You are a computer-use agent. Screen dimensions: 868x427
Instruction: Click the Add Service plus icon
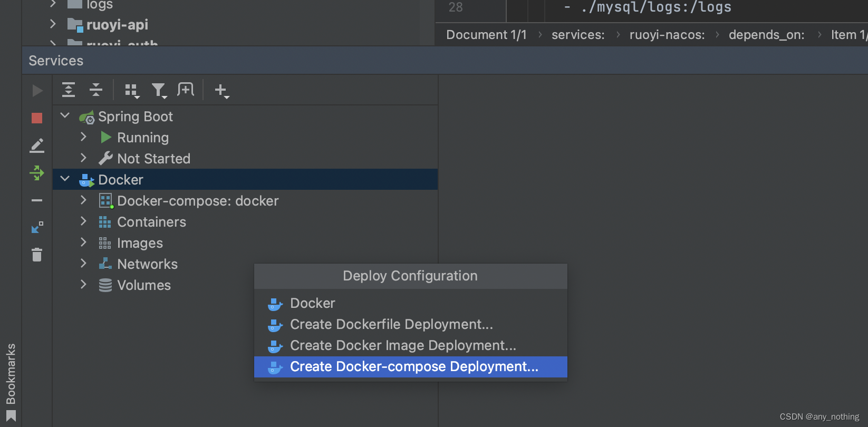(221, 91)
